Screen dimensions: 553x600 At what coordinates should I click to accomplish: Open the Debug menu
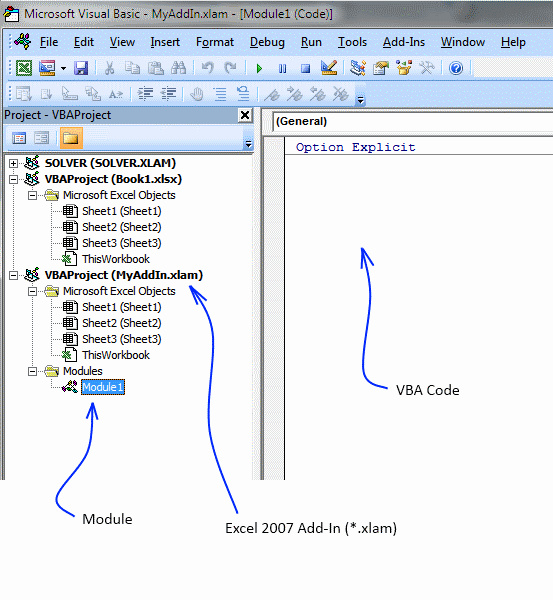[x=267, y=42]
